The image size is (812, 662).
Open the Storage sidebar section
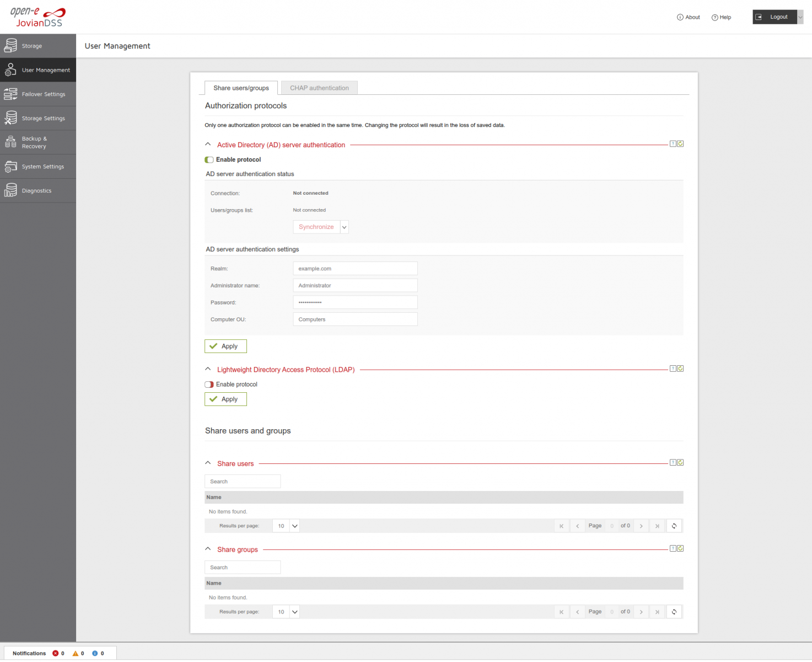coord(38,46)
